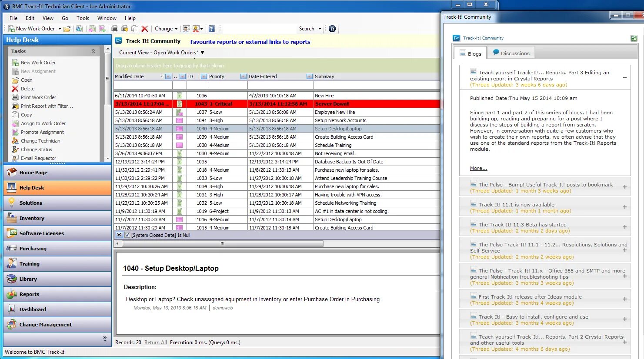This screenshot has height=359, width=644.
Task: Select the Server Down!! work order row
Action: click(277, 104)
